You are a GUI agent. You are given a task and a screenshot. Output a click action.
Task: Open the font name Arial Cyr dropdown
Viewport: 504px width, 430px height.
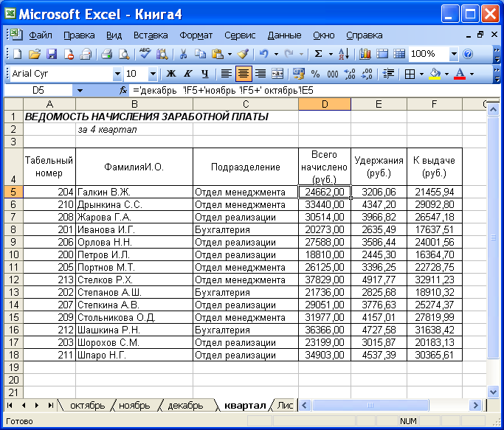[117, 74]
